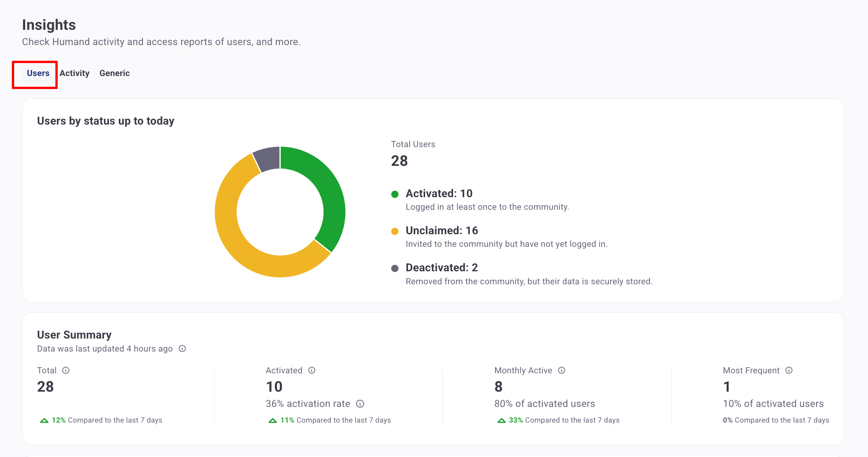Click the gray Deactivated donut segment
The width and height of the screenshot is (868, 457).
pyautogui.click(x=267, y=158)
